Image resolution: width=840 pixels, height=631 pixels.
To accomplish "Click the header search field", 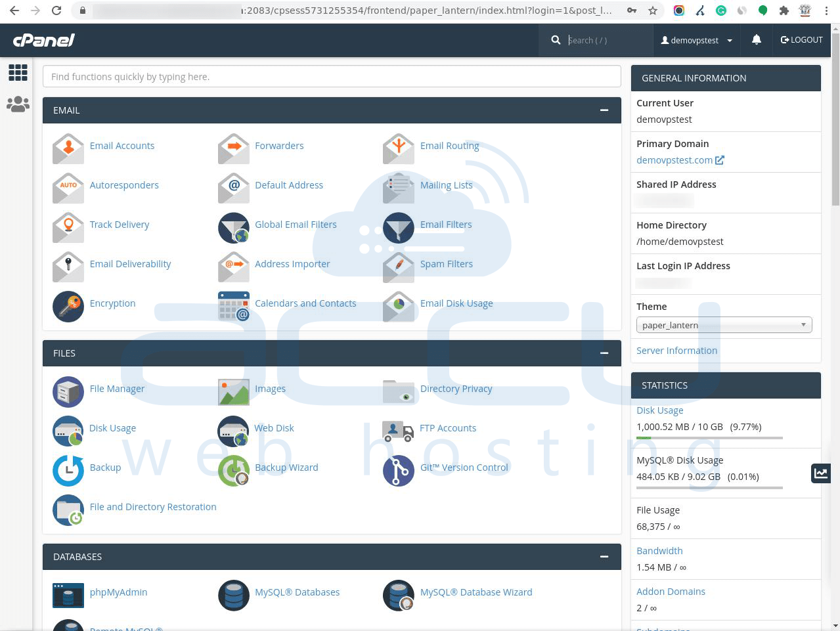I will (x=608, y=40).
